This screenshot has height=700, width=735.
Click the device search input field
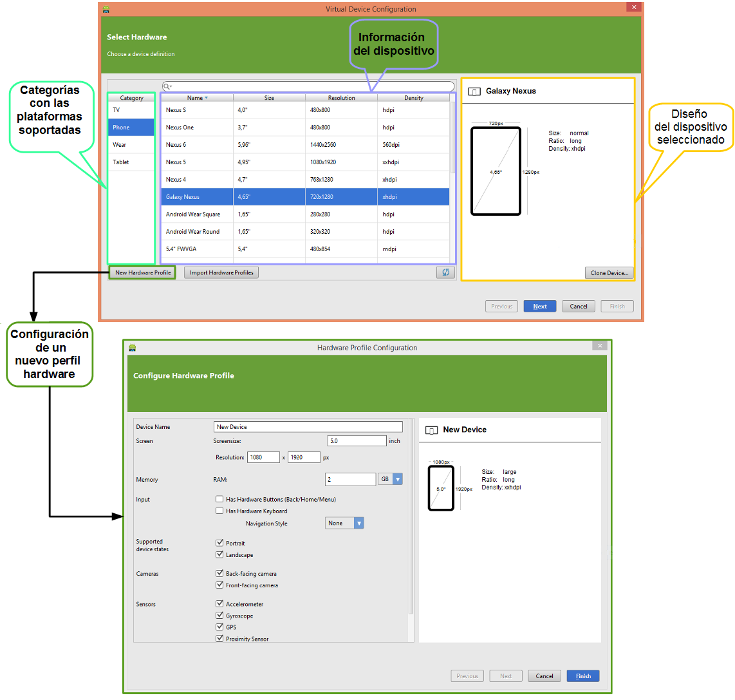(308, 87)
